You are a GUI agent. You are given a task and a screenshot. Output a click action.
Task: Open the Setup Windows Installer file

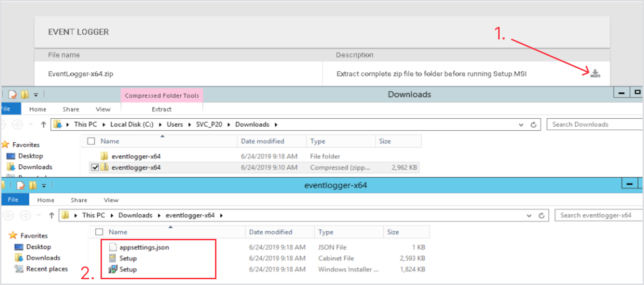(x=128, y=270)
